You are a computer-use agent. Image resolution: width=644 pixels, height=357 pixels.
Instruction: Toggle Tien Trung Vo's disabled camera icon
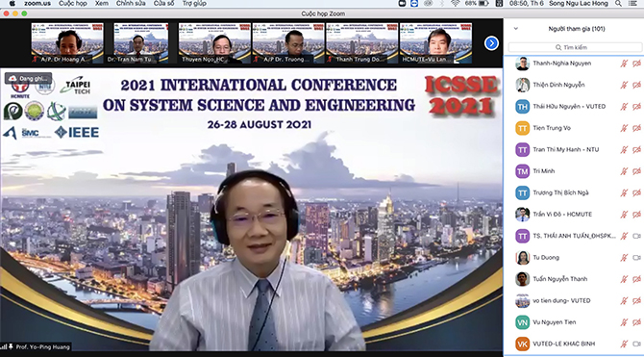click(x=636, y=128)
